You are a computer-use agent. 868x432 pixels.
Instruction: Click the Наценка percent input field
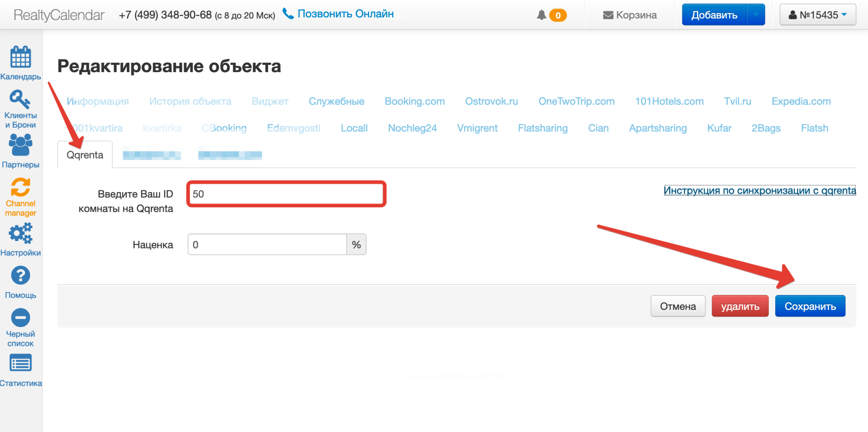coord(267,245)
